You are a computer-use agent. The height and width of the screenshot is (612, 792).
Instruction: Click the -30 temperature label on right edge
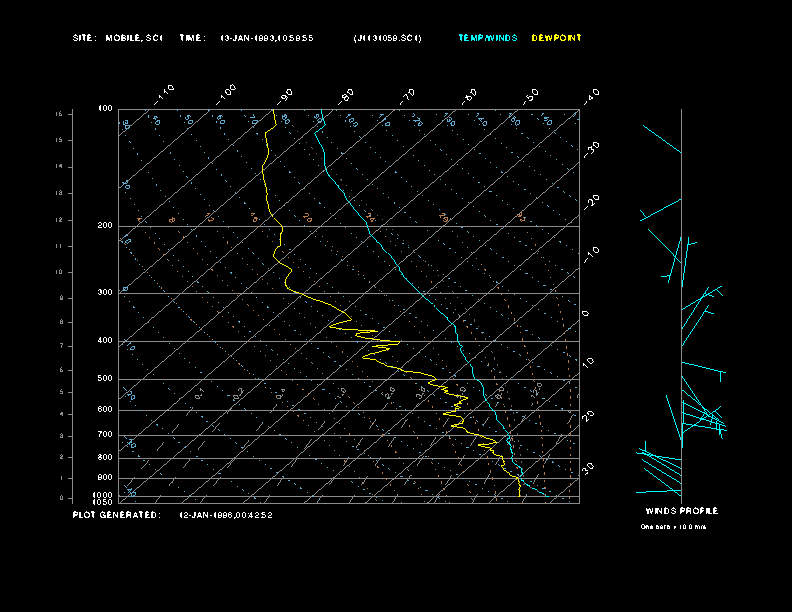click(592, 149)
